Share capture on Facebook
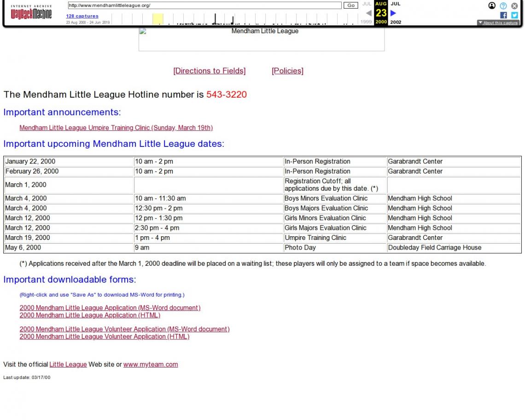525x420 pixels. click(x=503, y=15)
